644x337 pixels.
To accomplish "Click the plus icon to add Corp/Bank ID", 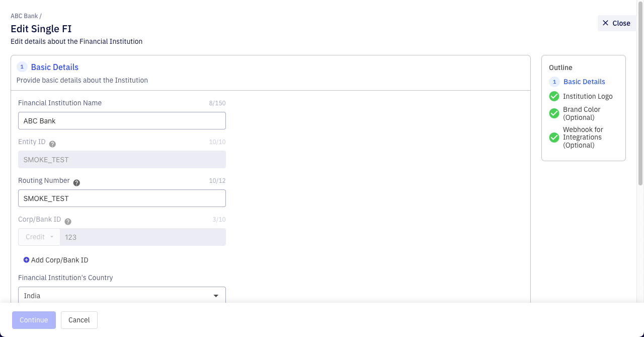I will [x=26, y=260].
